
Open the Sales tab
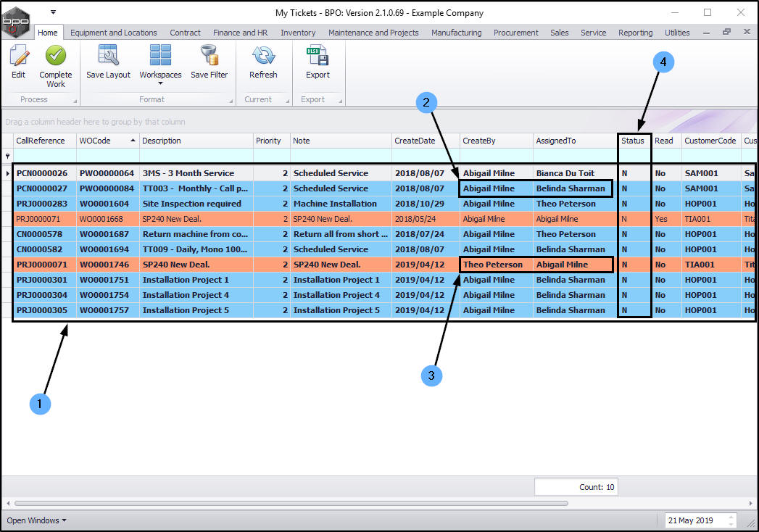point(560,33)
